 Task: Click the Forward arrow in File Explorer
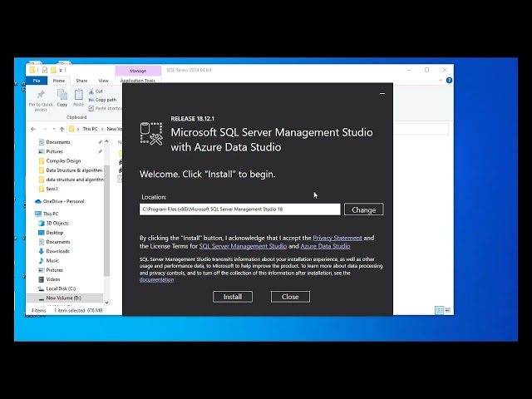click(x=44, y=129)
